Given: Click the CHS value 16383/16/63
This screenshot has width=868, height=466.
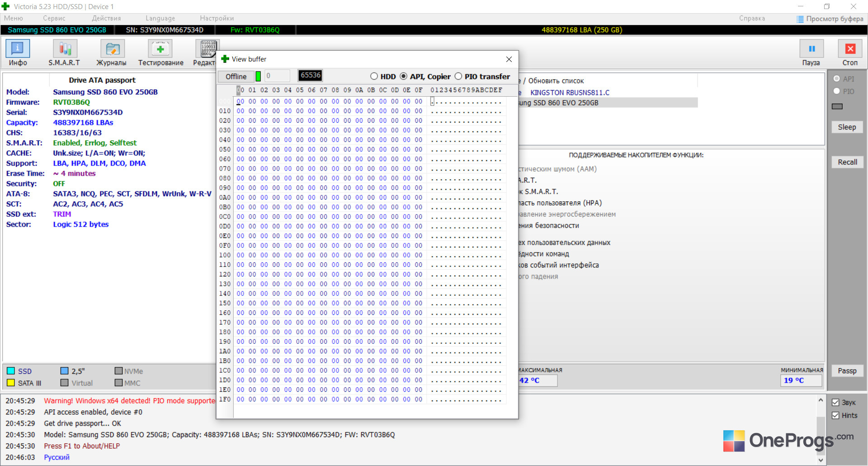Looking at the screenshot, I should [x=77, y=133].
